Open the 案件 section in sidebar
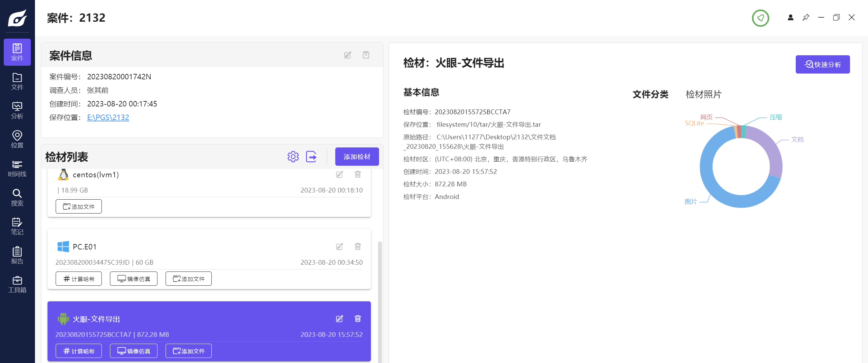The image size is (868, 363). pos(17,52)
